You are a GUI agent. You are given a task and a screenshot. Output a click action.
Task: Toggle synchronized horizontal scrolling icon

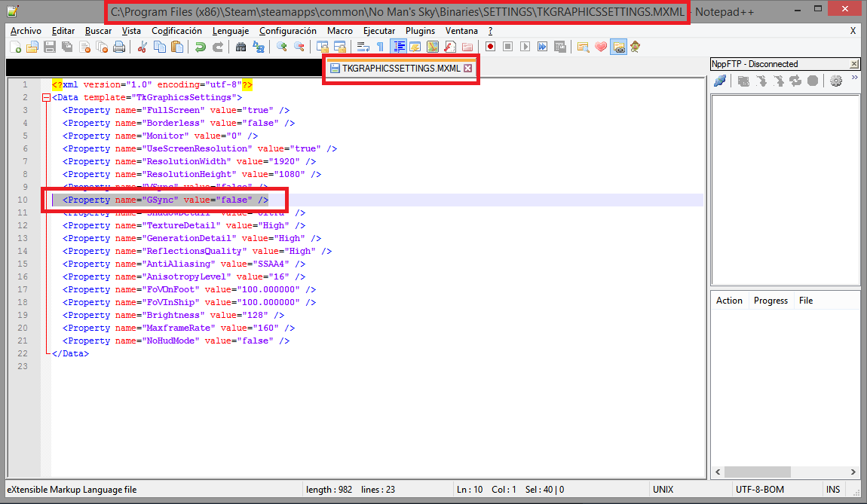339,47
